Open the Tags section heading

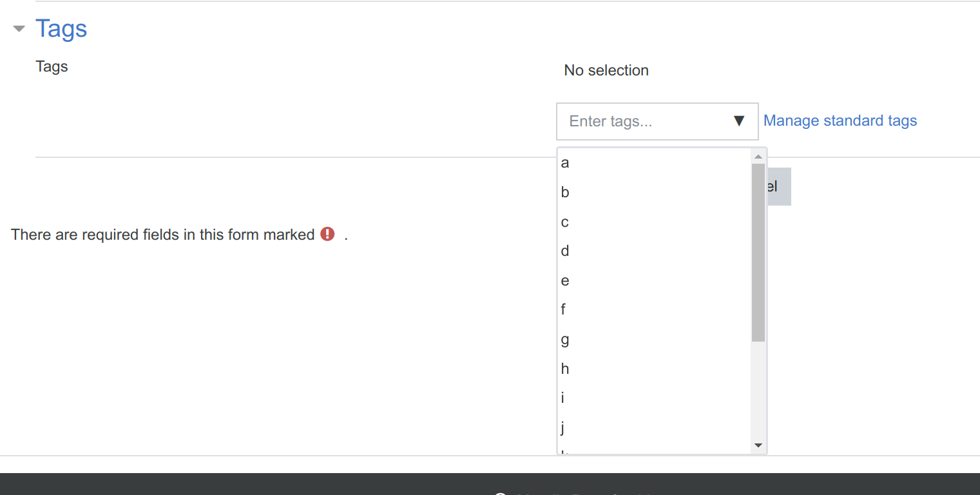[x=61, y=29]
